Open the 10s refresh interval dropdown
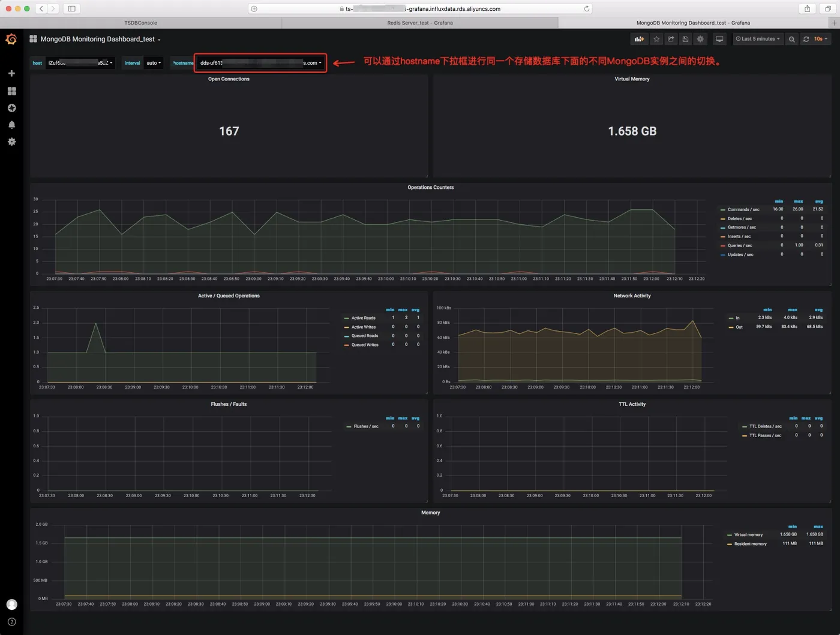 [x=820, y=39]
